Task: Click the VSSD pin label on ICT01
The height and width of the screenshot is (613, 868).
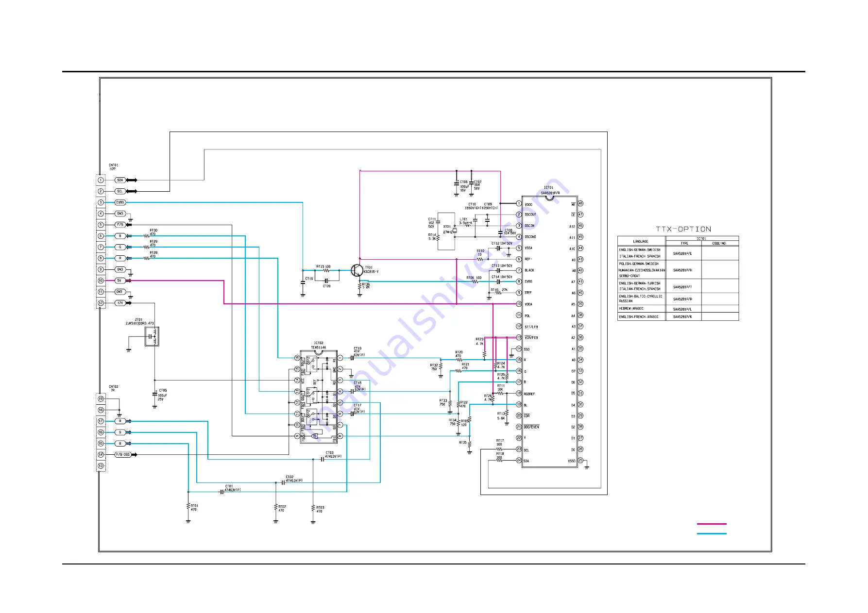Action: pos(572,461)
